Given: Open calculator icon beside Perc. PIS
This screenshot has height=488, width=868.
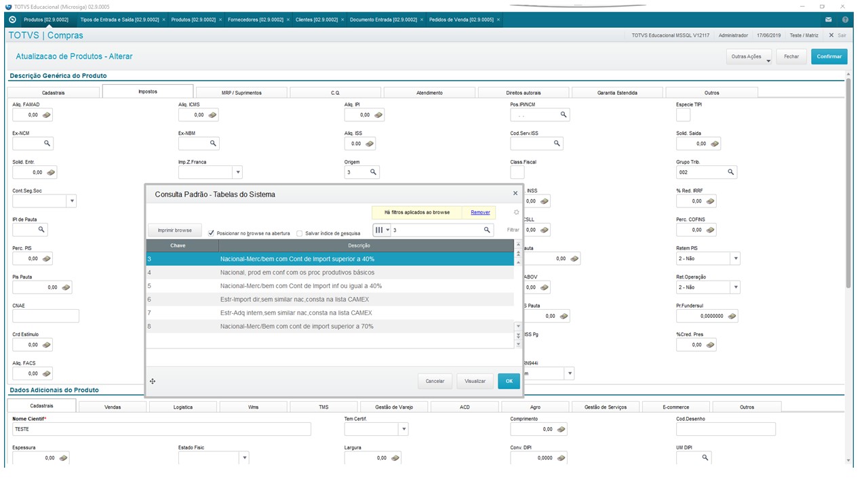Looking at the screenshot, I should (47, 259).
